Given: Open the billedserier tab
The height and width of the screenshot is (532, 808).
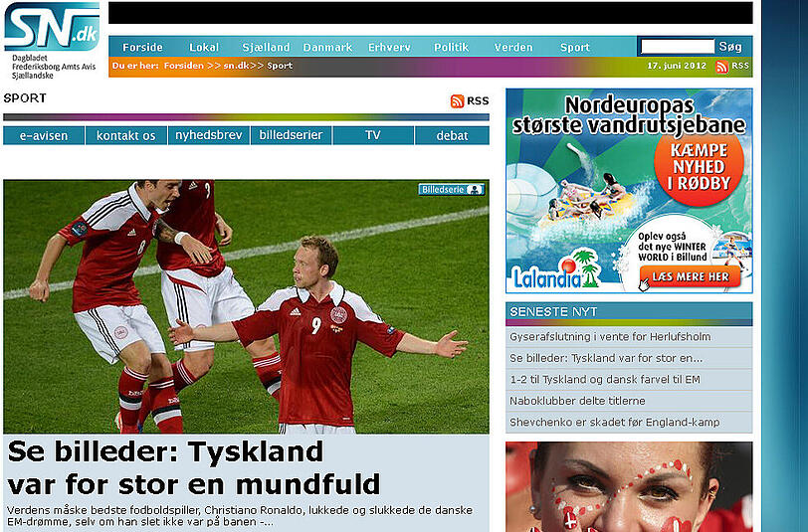Looking at the screenshot, I should tap(292, 135).
